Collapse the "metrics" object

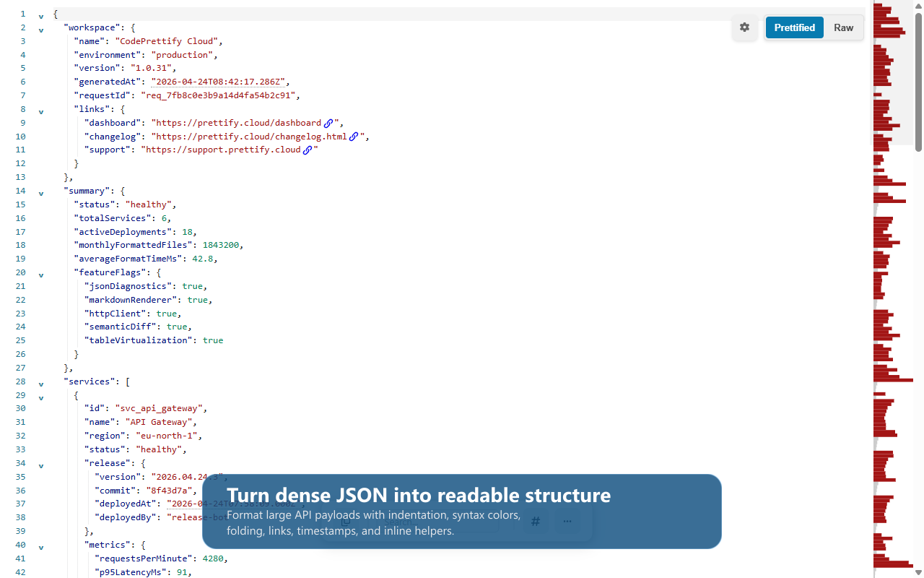pyautogui.click(x=41, y=547)
